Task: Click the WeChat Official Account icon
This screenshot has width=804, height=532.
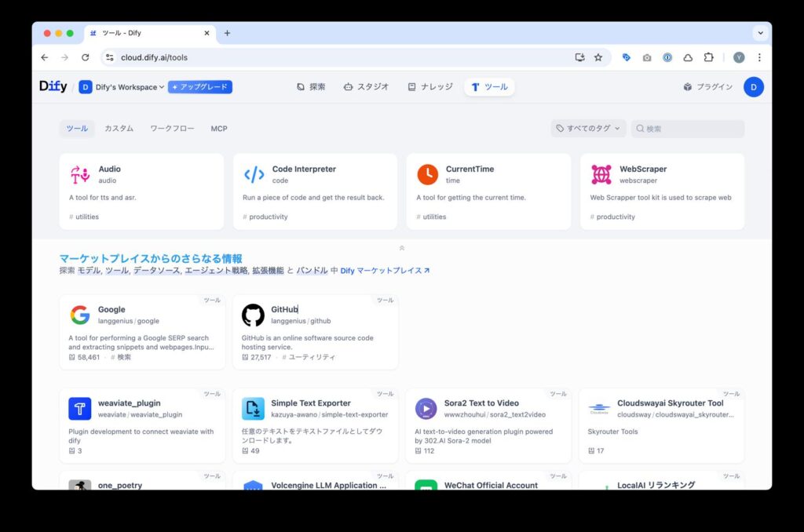Action: [426, 486]
